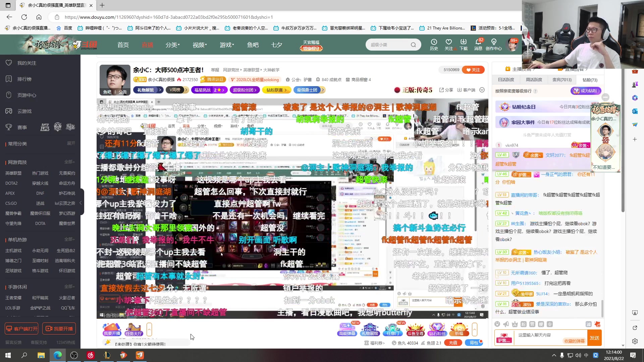Screen dimensions: 644x362
Task: Open 背包 backpack button
Action: coord(474,343)
